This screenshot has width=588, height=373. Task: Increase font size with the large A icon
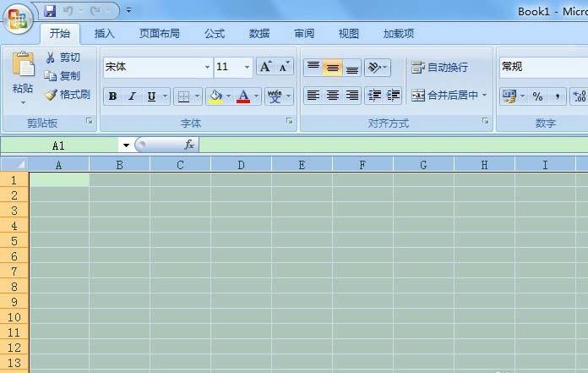tap(265, 67)
